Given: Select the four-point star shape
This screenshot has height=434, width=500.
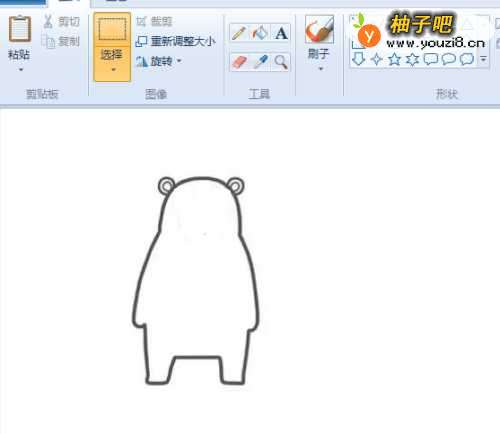Looking at the screenshot, I should [377, 59].
